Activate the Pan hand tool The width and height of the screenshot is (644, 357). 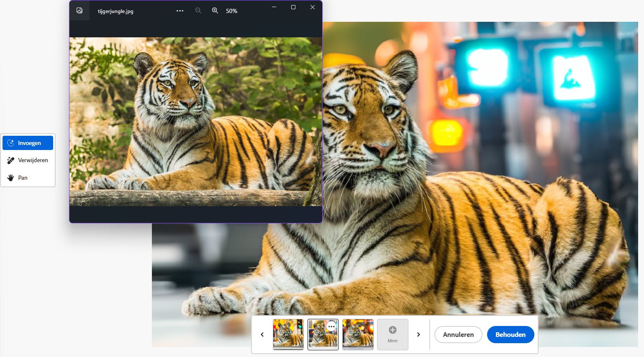point(28,178)
